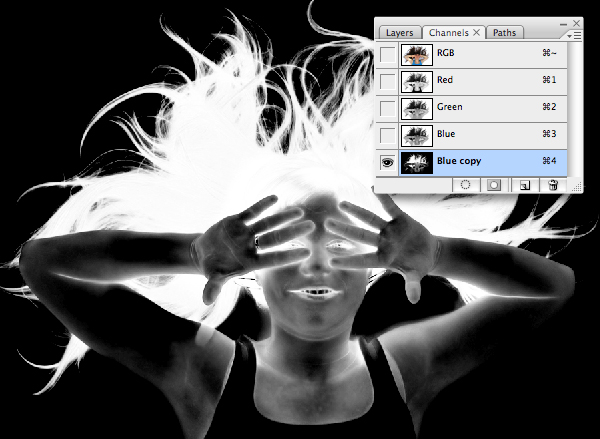Select the Green channel name

(x=450, y=107)
